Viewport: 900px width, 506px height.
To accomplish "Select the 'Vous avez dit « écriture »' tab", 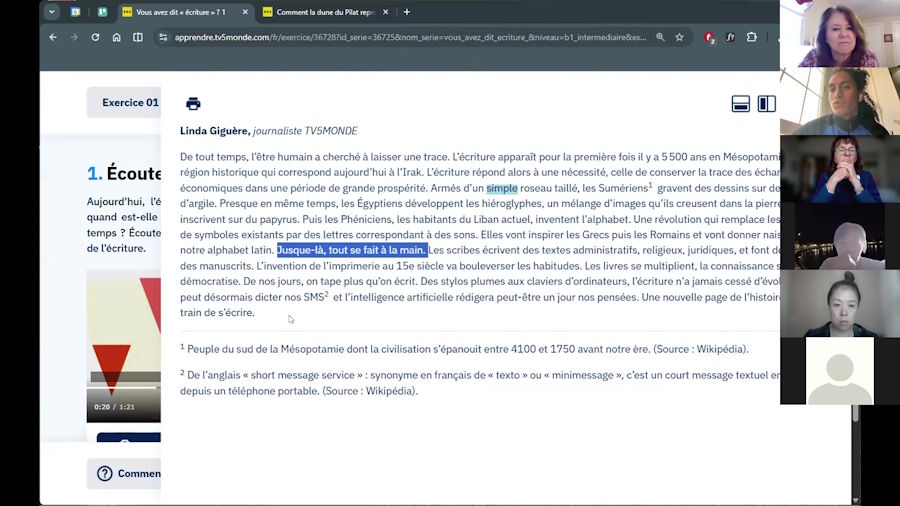I will [180, 12].
